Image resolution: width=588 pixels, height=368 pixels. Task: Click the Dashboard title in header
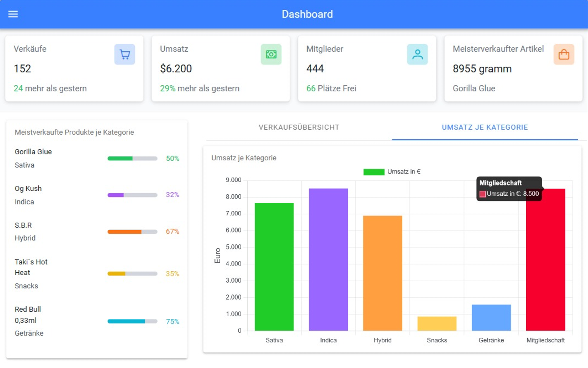tap(307, 14)
